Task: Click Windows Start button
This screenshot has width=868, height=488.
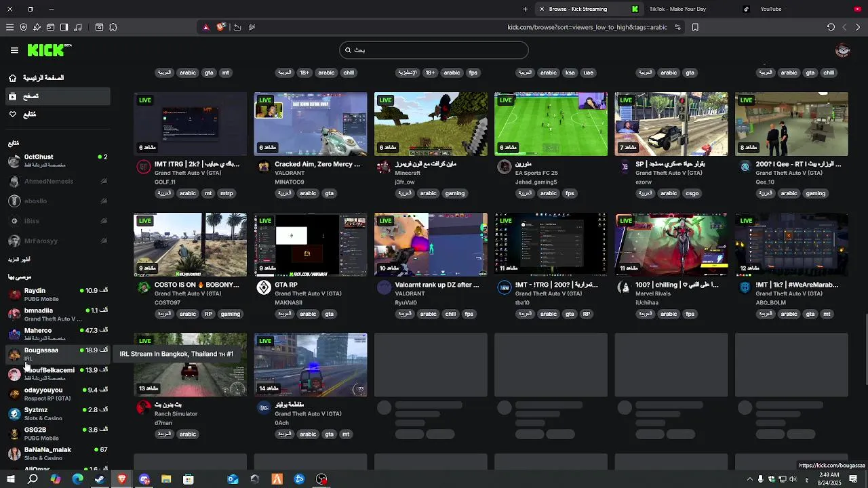Action: (11, 479)
